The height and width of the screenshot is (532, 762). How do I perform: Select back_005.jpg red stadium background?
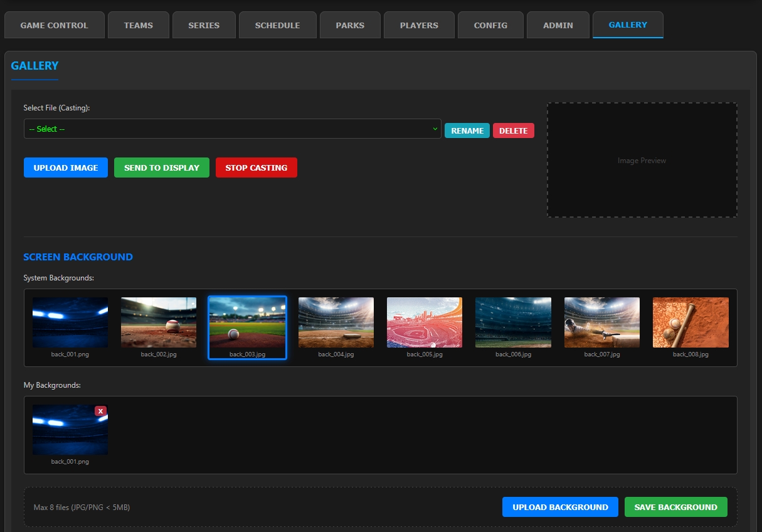pyautogui.click(x=425, y=322)
